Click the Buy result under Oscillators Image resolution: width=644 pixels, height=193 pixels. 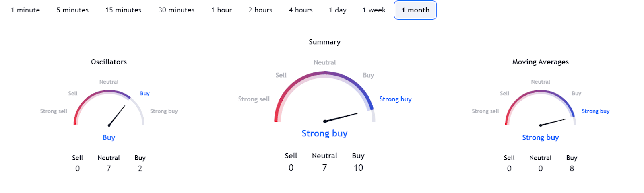tap(109, 138)
